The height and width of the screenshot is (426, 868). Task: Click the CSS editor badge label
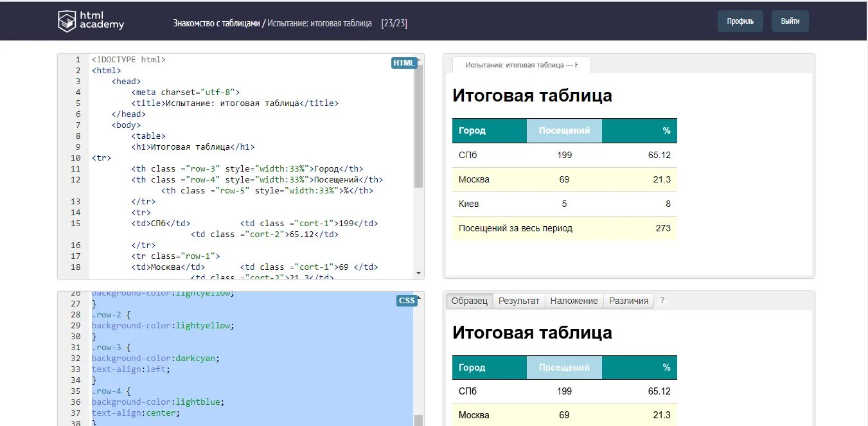(407, 301)
